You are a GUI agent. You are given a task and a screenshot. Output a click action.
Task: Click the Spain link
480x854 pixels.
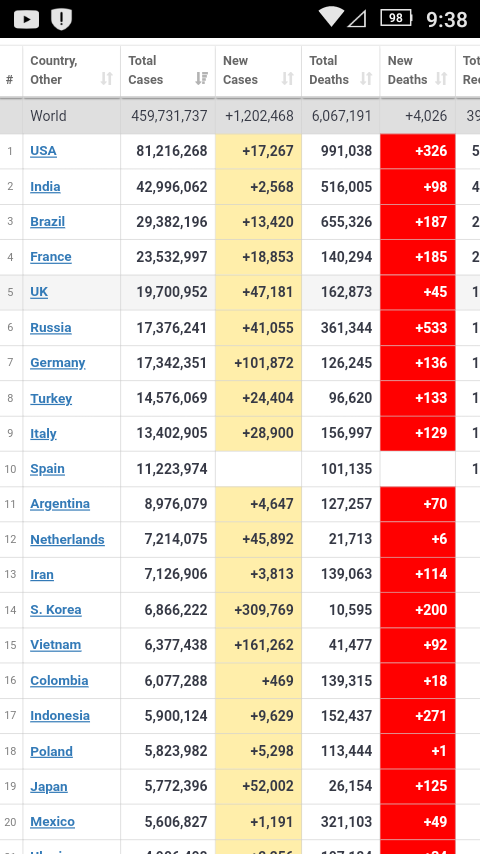(x=47, y=469)
